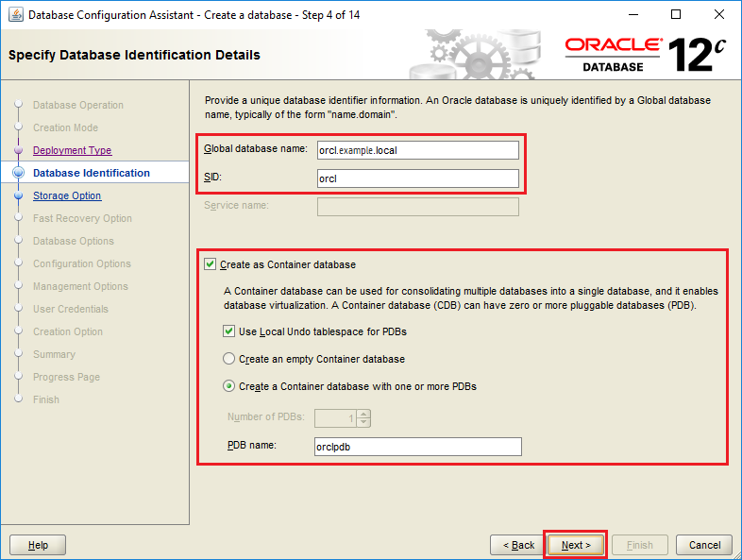Click the Next button

(x=576, y=545)
